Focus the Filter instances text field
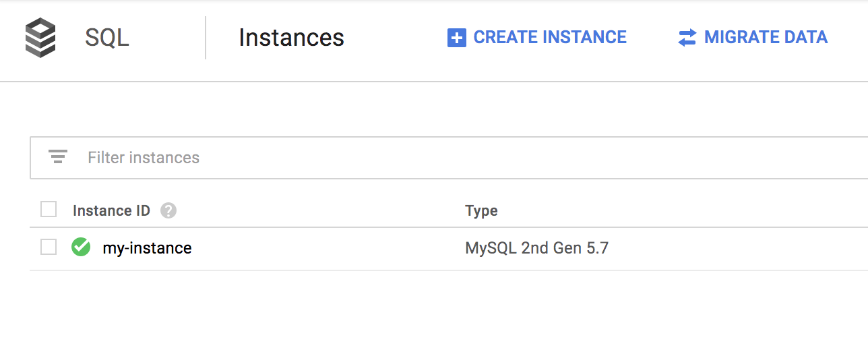 404,158
